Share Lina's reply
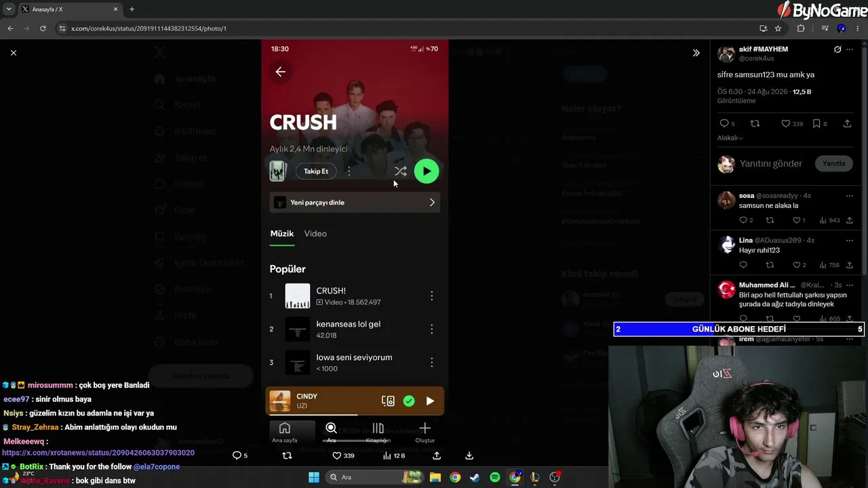The image size is (868, 488). tap(850, 265)
